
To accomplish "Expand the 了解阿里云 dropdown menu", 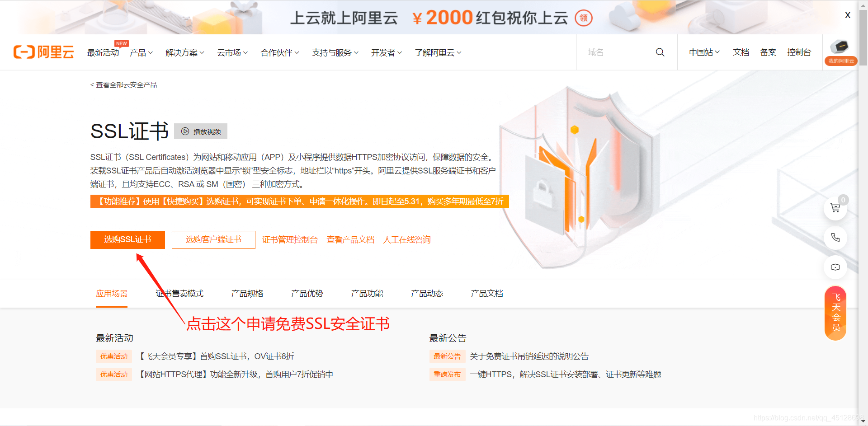I will coord(438,53).
